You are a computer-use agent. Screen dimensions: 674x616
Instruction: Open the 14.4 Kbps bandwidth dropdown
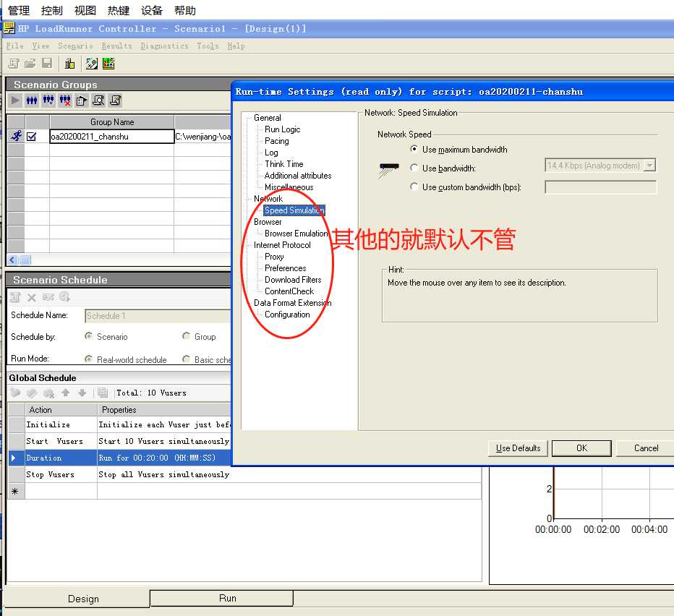[650, 165]
